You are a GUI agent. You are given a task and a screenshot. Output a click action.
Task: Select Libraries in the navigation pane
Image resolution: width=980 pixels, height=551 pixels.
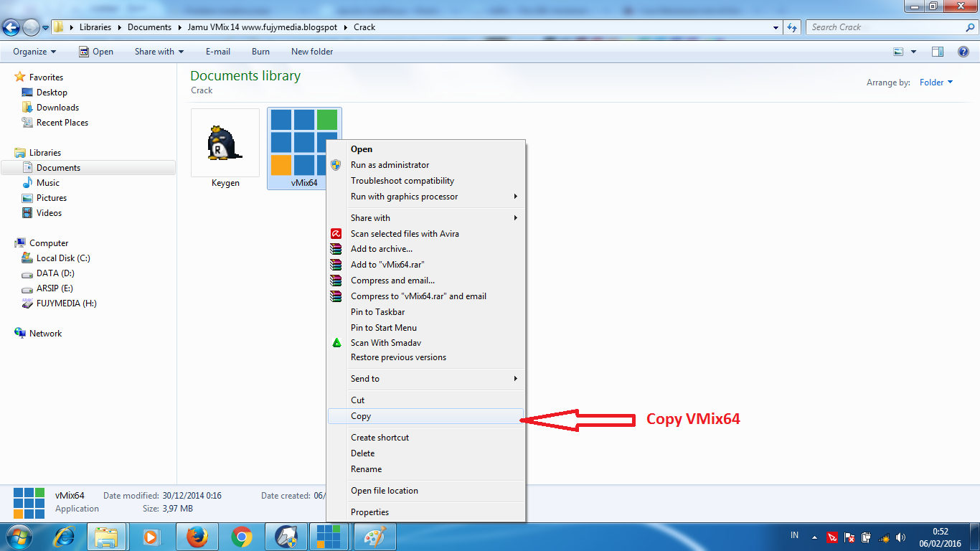tap(45, 153)
